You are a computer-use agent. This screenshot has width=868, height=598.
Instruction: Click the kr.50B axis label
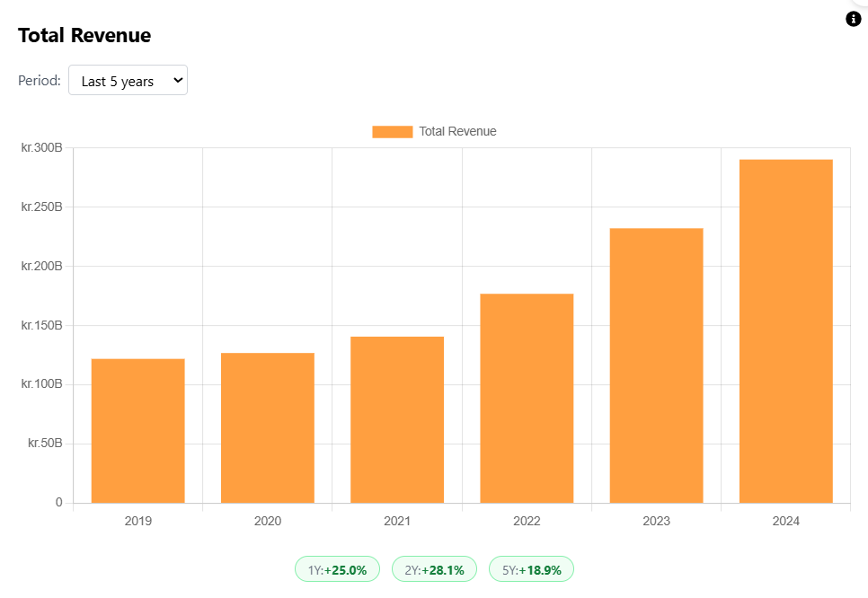click(45, 443)
